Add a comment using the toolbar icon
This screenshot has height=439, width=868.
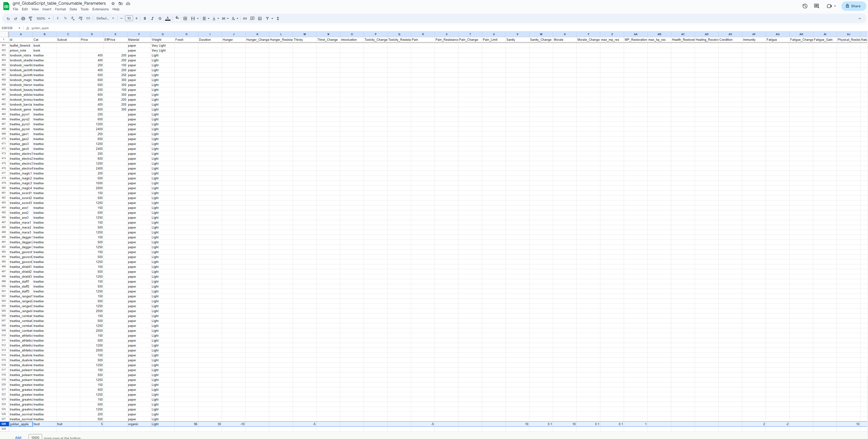tap(252, 18)
